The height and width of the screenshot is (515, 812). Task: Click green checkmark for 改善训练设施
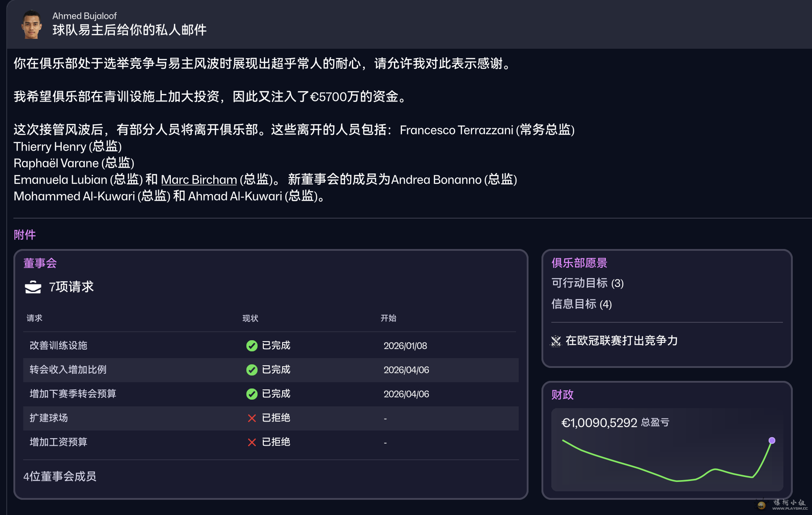(x=252, y=346)
